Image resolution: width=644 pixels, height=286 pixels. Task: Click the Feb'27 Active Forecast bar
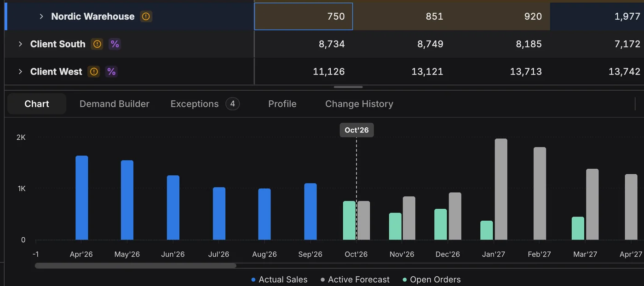coord(540,194)
